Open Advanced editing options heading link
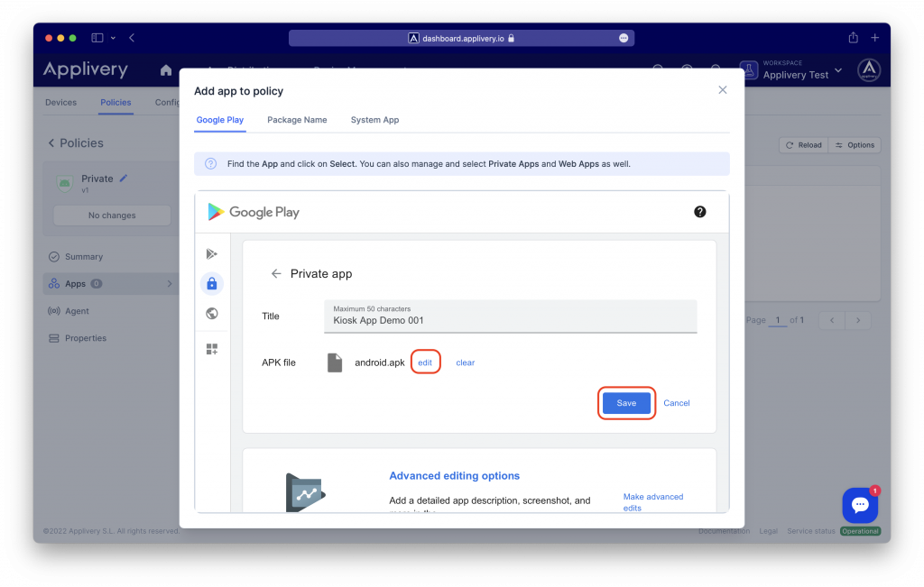 pyautogui.click(x=455, y=476)
